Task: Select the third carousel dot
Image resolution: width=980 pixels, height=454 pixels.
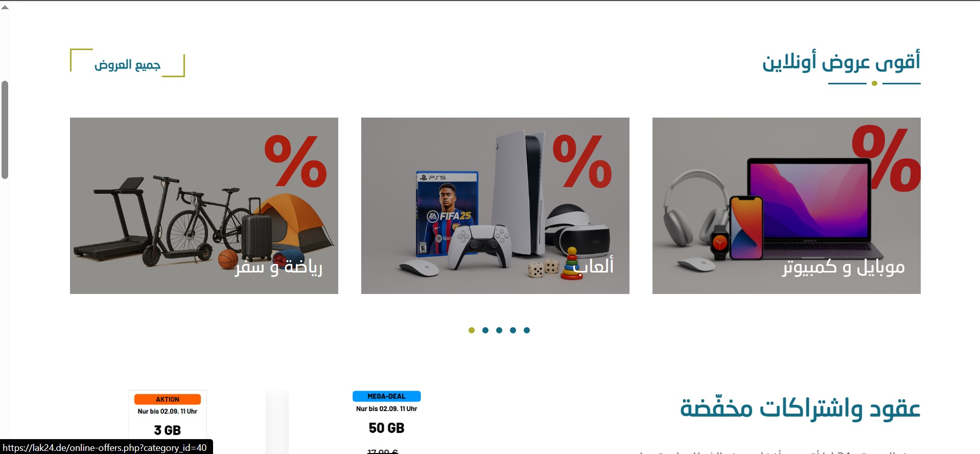Action: [x=499, y=330]
